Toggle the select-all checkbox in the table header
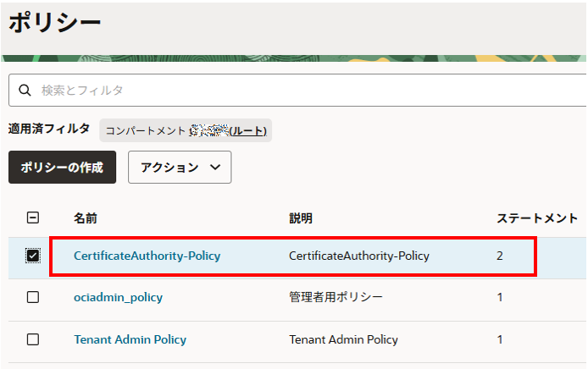The height and width of the screenshot is (369, 588). 33,218
